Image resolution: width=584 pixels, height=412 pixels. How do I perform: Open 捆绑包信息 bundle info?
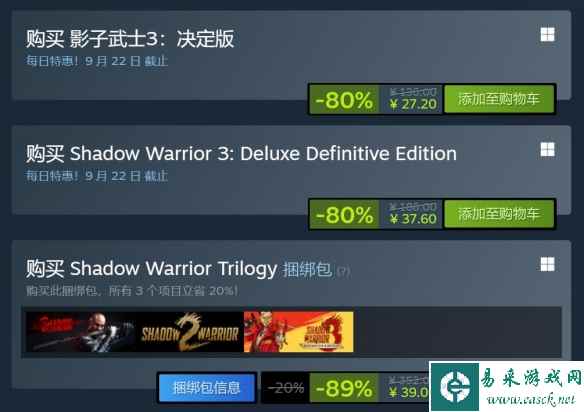tap(207, 388)
